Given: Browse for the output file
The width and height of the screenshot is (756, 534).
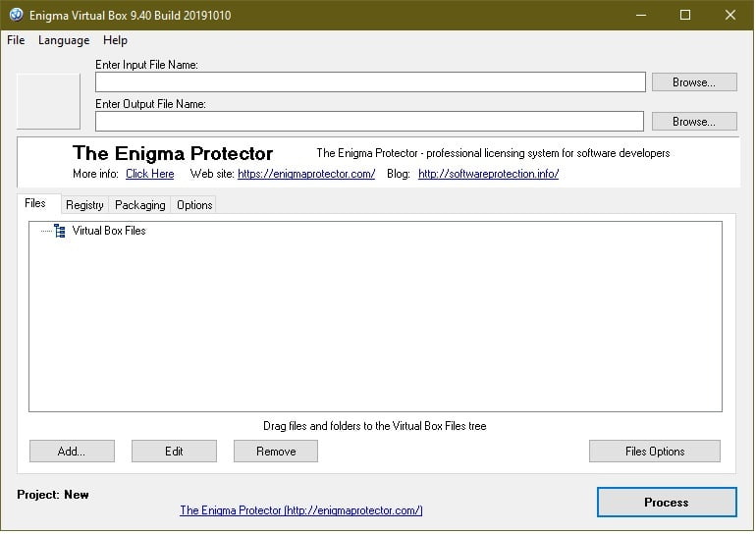Looking at the screenshot, I should click(694, 121).
